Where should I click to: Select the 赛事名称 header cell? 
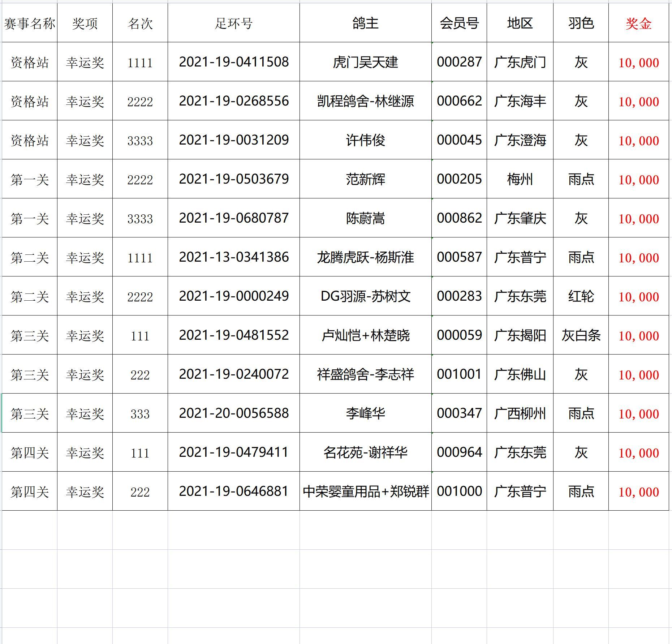click(30, 23)
